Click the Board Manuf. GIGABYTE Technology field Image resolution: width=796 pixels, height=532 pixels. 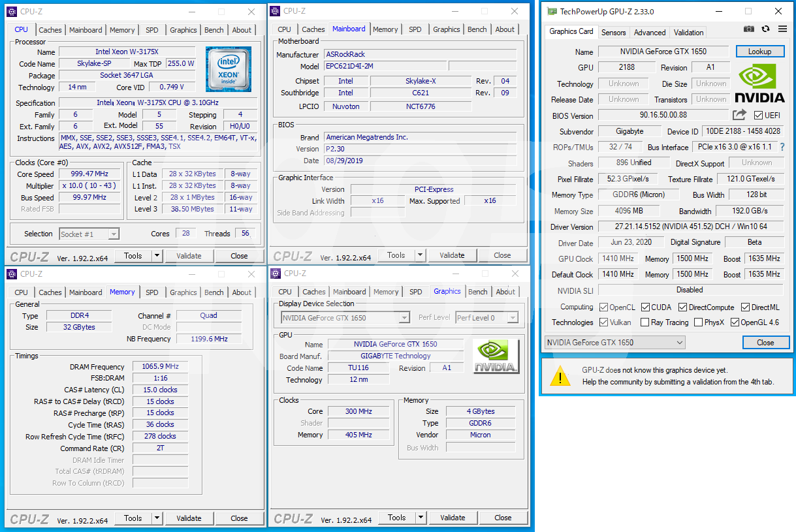point(396,356)
